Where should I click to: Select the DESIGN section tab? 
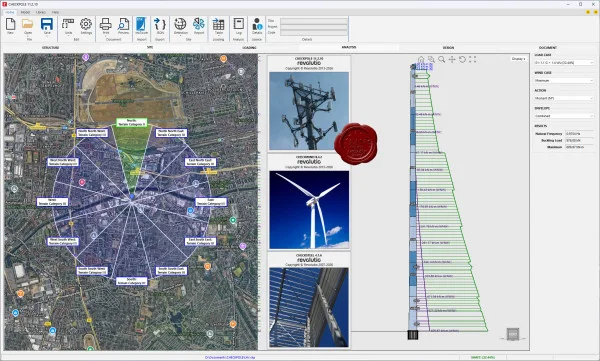point(448,47)
